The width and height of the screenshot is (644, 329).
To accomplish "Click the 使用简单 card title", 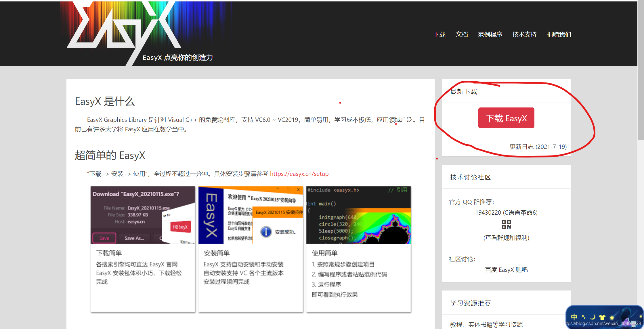I will 325,253.
